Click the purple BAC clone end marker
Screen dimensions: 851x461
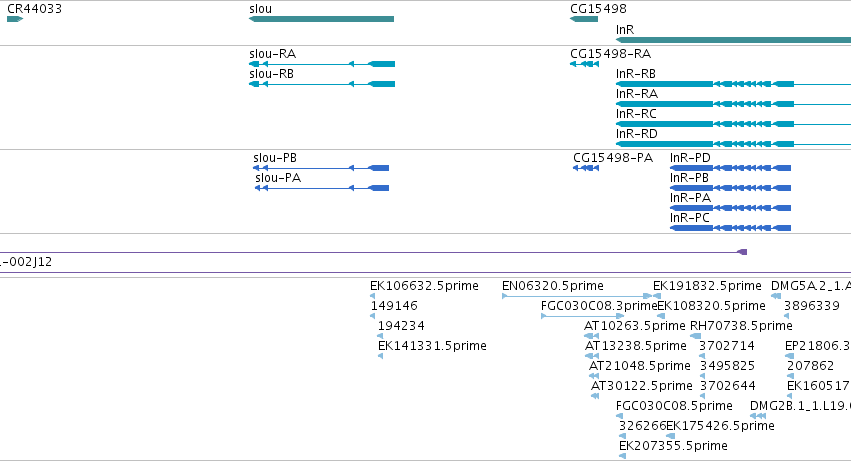742,252
